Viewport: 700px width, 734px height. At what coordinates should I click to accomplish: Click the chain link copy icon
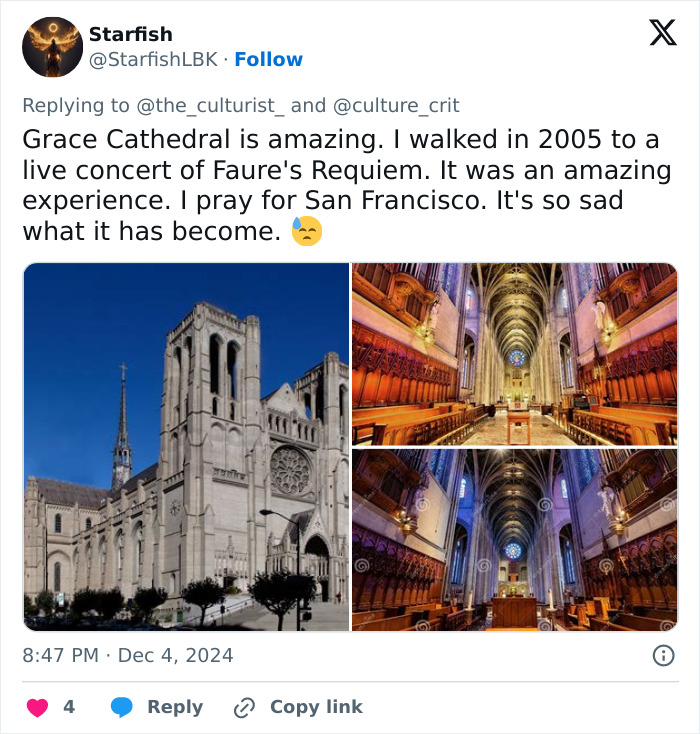(244, 707)
